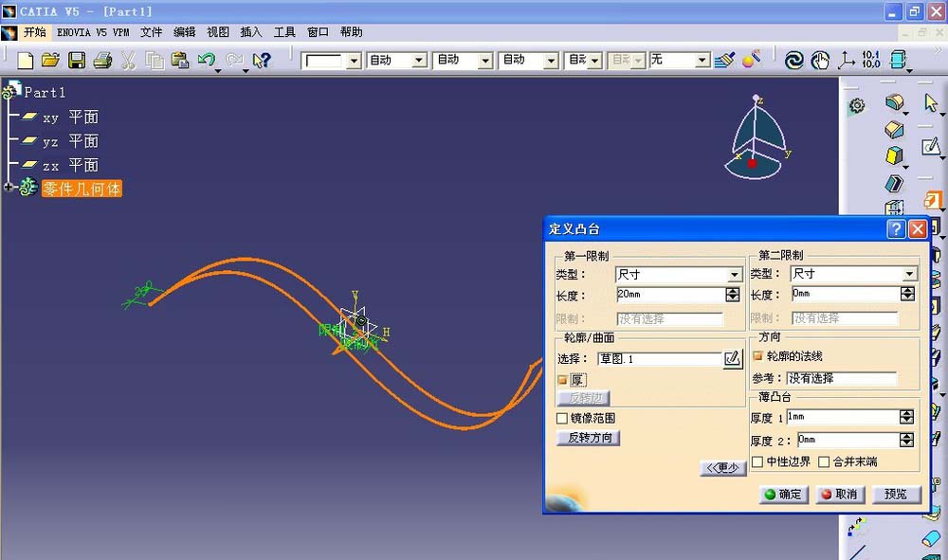Select the Pad tool icon on the right toolbar
The height and width of the screenshot is (560, 948).
[x=894, y=102]
